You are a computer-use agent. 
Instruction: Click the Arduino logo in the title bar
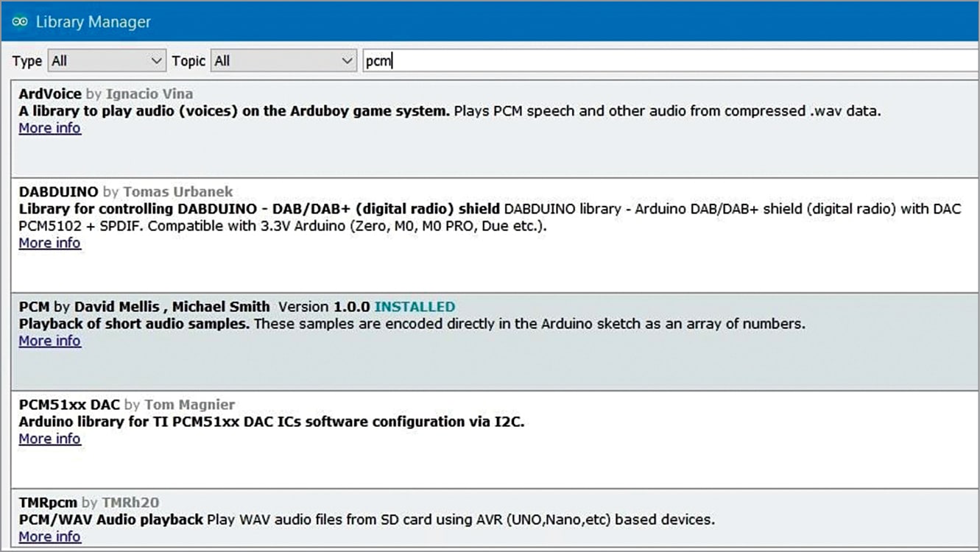tap(20, 21)
